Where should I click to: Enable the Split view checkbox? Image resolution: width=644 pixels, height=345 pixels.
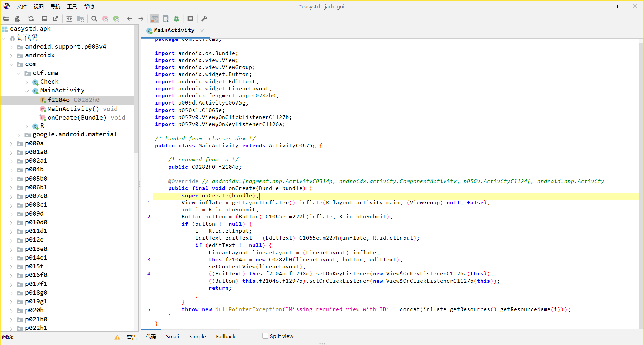pos(265,336)
